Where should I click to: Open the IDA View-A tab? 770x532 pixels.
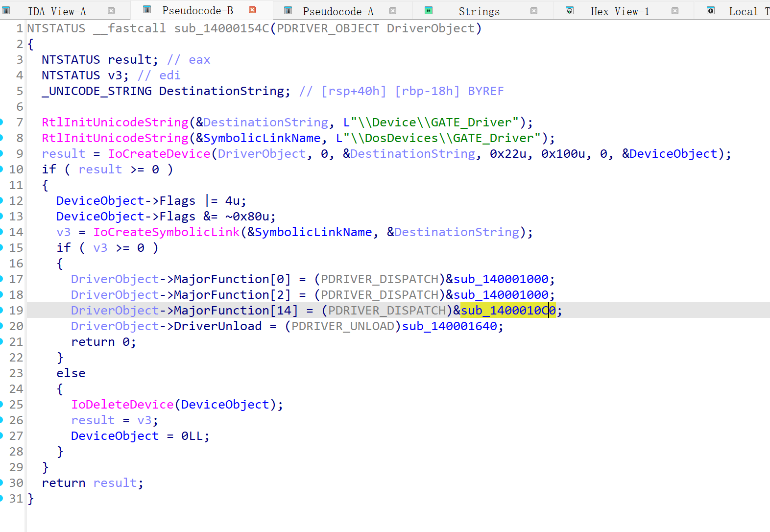pyautogui.click(x=57, y=11)
